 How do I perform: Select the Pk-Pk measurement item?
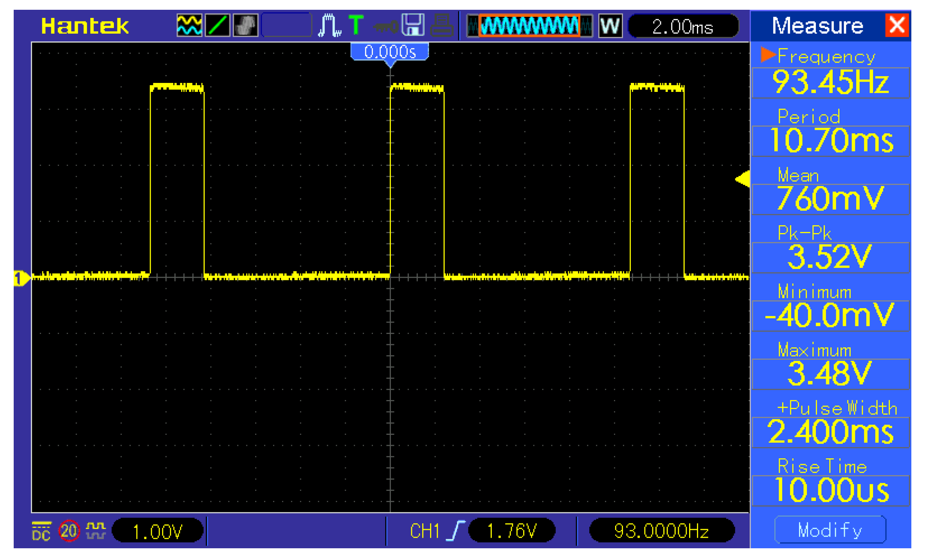pyautogui.click(x=804, y=233)
